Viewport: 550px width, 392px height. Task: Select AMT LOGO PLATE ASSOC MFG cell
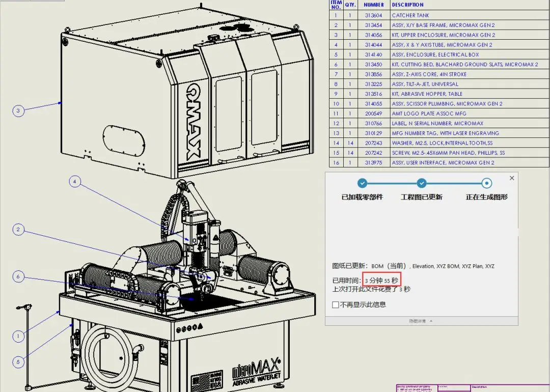[470, 114]
